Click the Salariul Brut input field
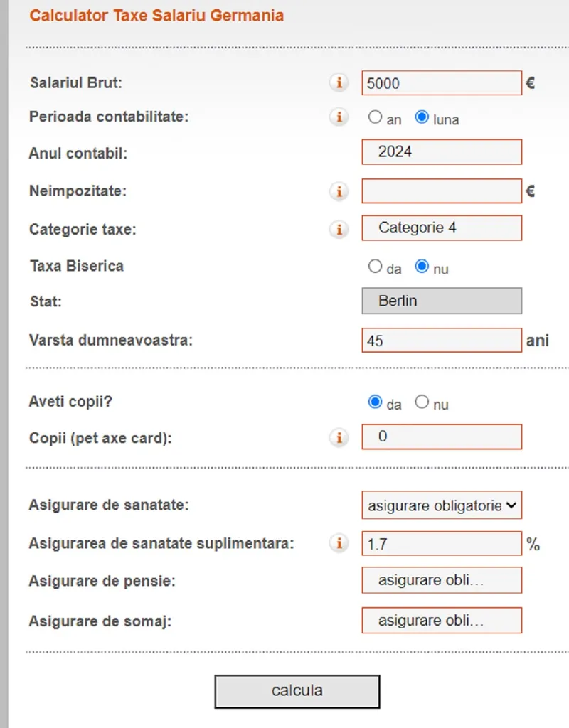This screenshot has height=728, width=569. click(x=442, y=83)
